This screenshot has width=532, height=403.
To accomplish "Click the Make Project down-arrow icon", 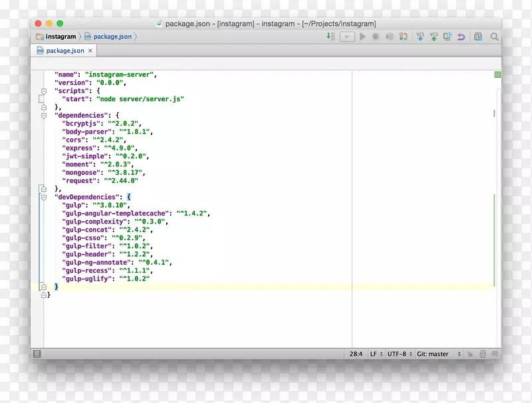I will pos(331,37).
